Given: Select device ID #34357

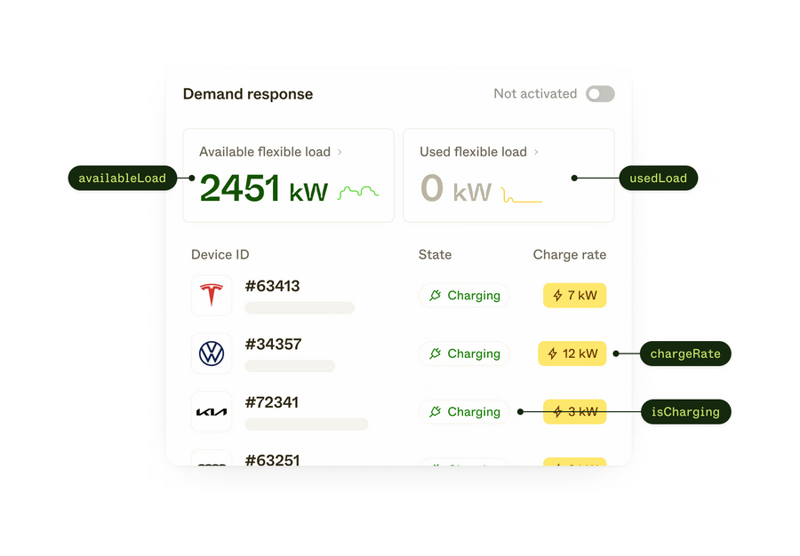Looking at the screenshot, I should (273, 344).
